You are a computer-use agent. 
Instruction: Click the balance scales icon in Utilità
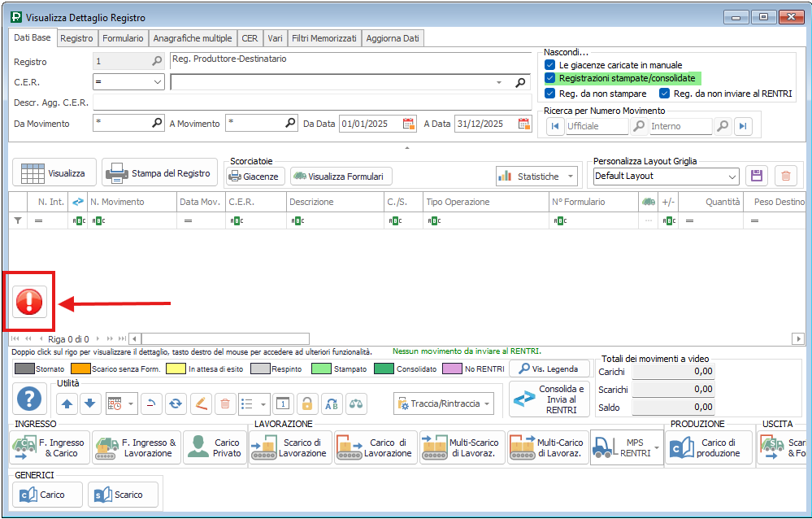click(x=356, y=403)
